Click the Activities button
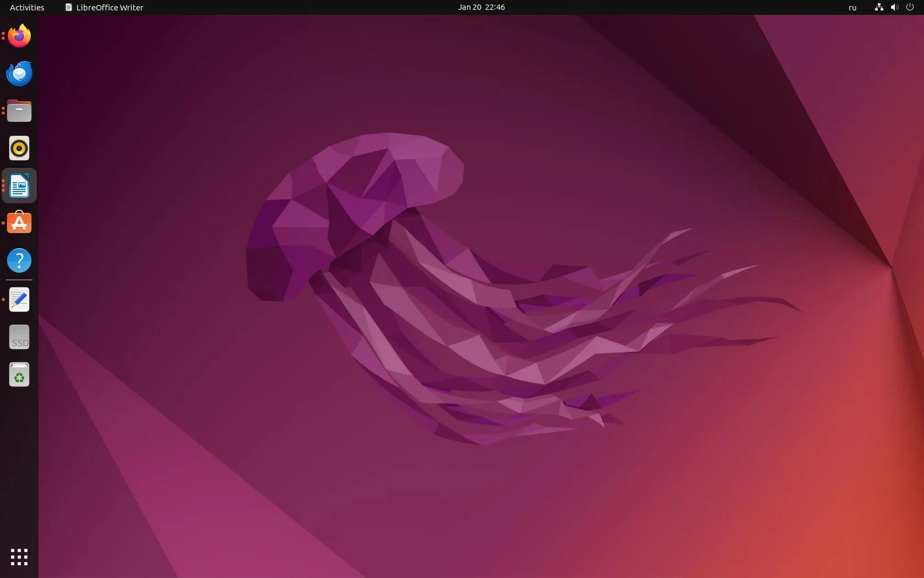This screenshot has width=924, height=578. pos(27,7)
